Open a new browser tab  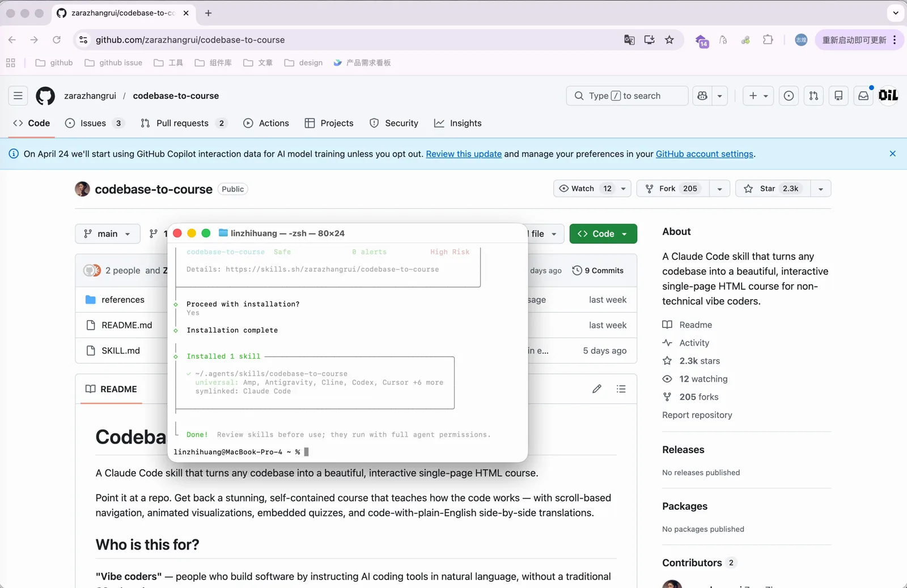click(208, 13)
